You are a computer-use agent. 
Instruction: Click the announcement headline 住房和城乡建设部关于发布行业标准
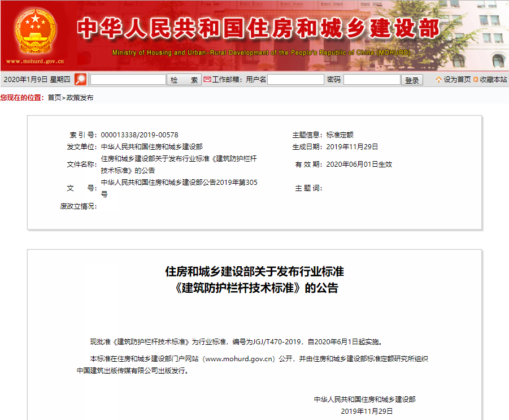point(254,272)
